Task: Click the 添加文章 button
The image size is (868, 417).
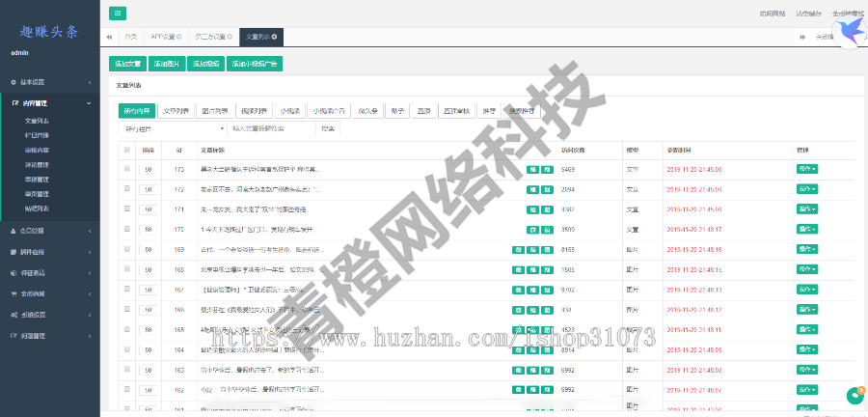Action: pyautogui.click(x=126, y=65)
